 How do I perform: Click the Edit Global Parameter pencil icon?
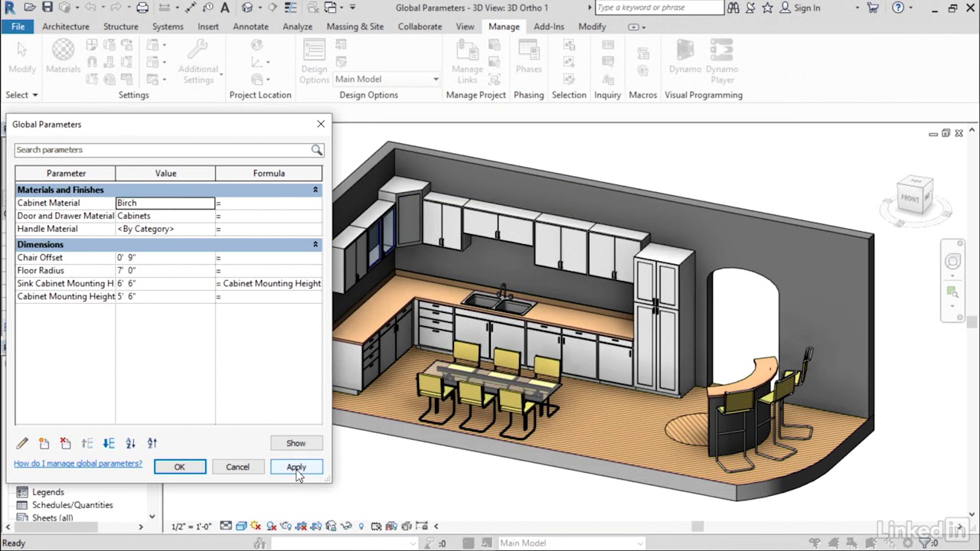pos(22,443)
